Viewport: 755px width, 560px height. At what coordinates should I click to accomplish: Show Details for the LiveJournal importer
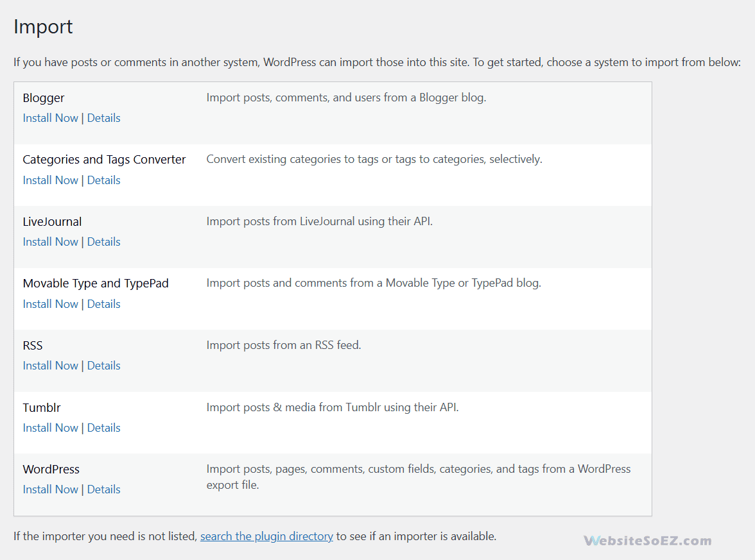click(103, 241)
